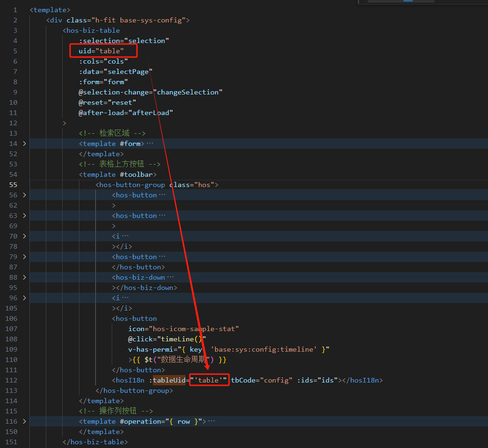Click the ellipsis after folded hos-biz-down tag
The width and height of the screenshot is (488, 448).
click(x=170, y=277)
